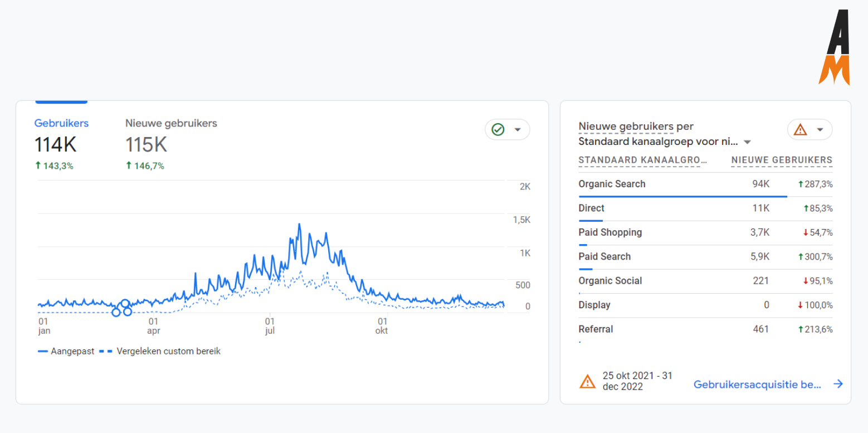868x433 pixels.
Task: Select the Paid Search channel row
Action: point(705,257)
